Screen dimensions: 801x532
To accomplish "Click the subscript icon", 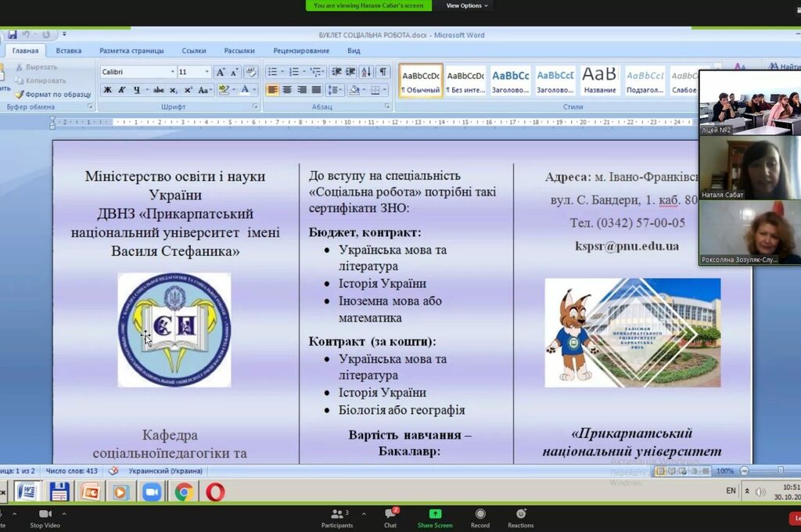I will coord(174,90).
